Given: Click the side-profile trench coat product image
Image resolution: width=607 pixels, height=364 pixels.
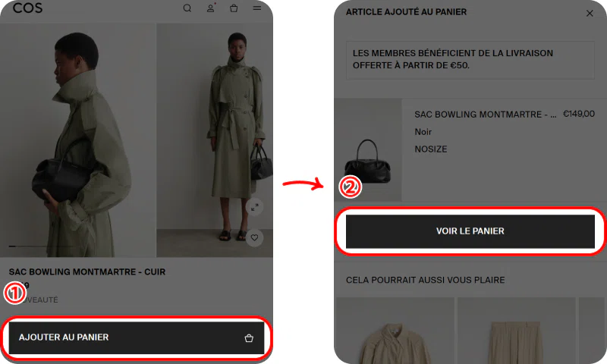Looking at the screenshot, I should (77, 140).
